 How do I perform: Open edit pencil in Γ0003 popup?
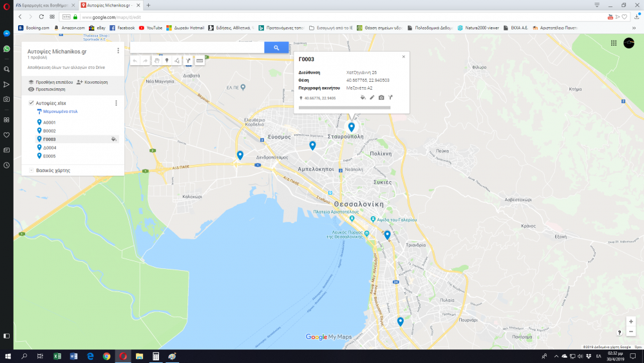pyautogui.click(x=372, y=98)
